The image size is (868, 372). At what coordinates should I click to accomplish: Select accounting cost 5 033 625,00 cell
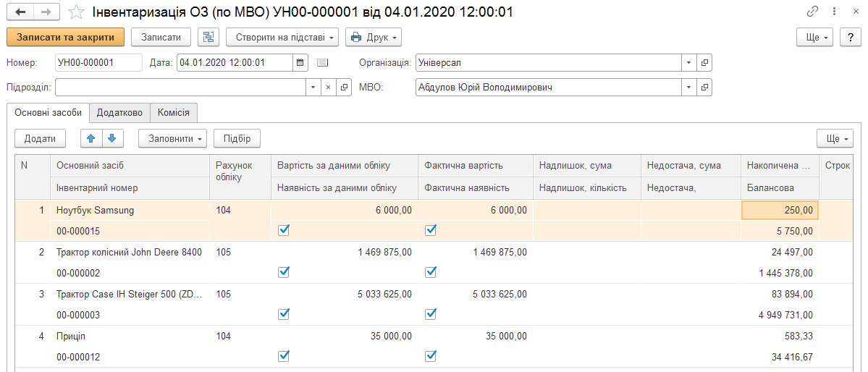point(345,294)
